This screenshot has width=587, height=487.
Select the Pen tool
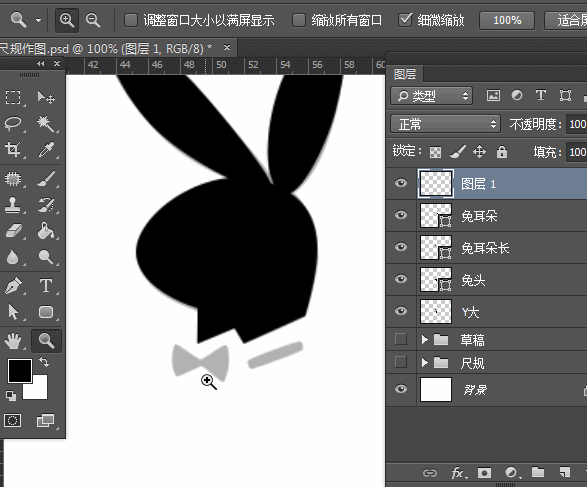[x=13, y=286]
